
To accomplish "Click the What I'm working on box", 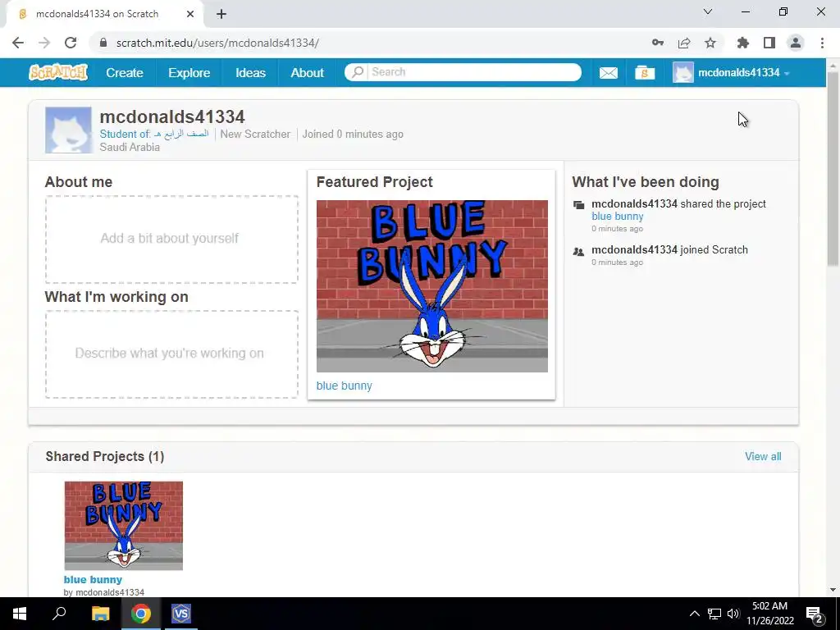I will pos(171,354).
